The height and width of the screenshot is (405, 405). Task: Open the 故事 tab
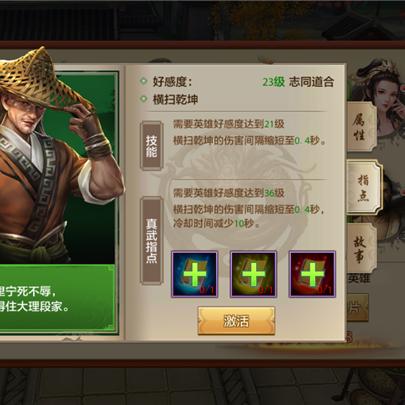[361, 248]
